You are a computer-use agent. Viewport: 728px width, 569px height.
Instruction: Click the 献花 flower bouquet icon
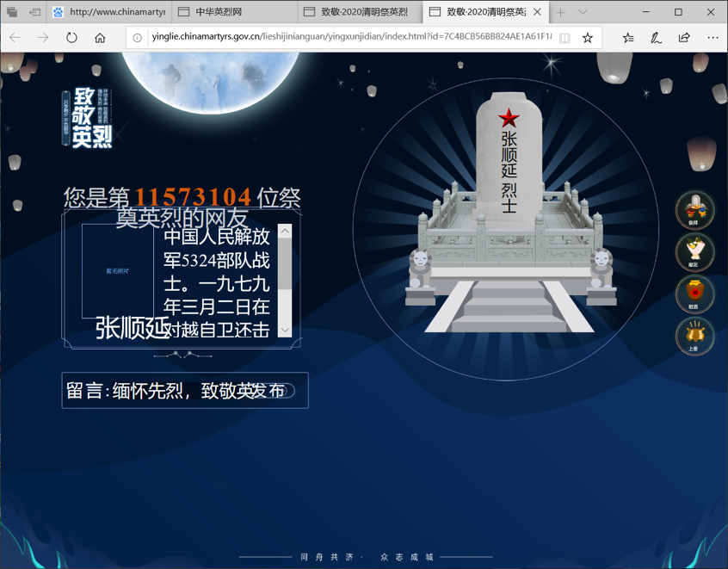click(694, 252)
